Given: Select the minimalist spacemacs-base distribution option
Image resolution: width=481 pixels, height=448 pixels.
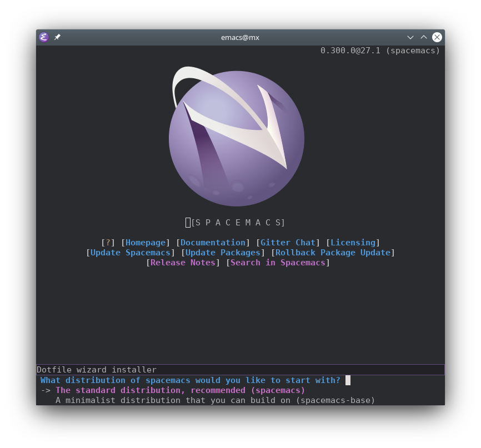Looking at the screenshot, I should click(215, 400).
